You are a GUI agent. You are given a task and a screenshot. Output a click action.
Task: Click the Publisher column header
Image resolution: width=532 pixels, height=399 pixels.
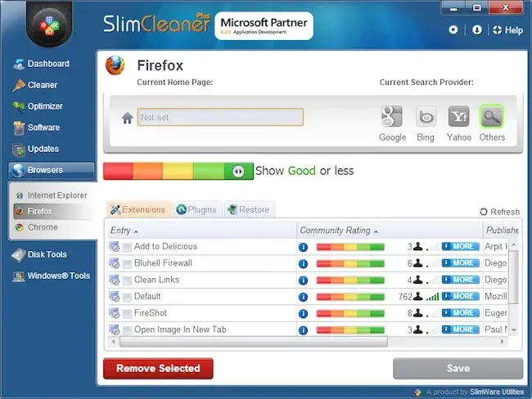[x=502, y=231]
